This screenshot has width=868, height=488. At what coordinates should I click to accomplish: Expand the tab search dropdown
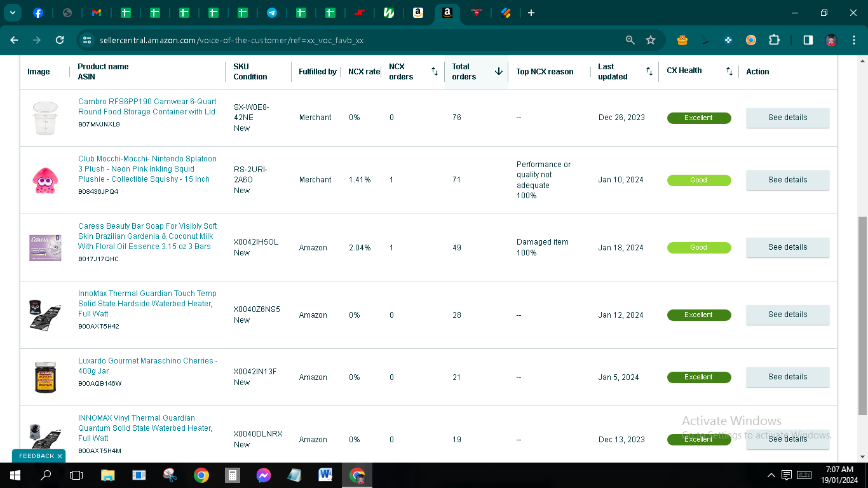[12, 13]
